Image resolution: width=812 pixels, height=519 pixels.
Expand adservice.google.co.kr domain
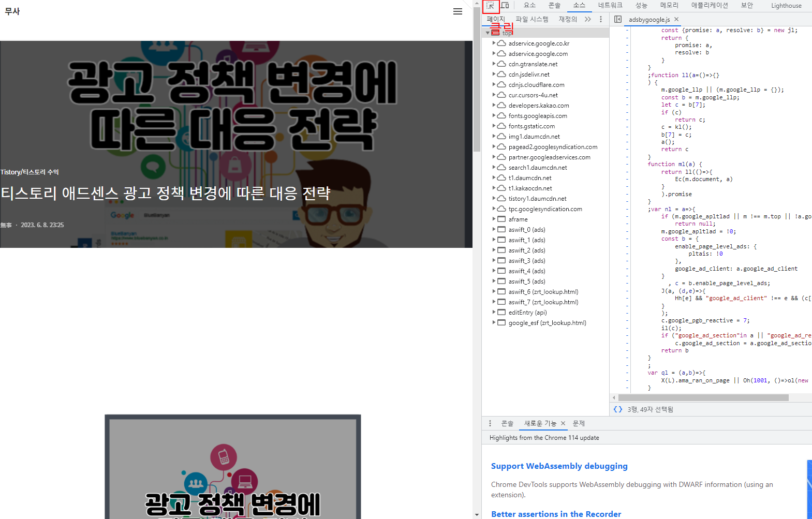coord(494,43)
